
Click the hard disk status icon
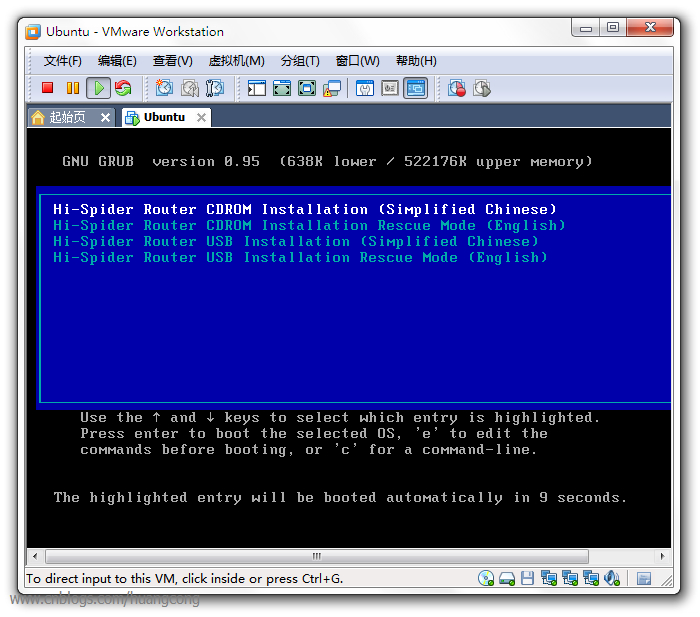(507, 579)
